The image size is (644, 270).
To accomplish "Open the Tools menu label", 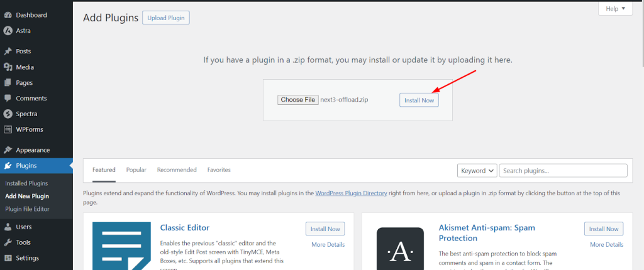I will 23,242.
